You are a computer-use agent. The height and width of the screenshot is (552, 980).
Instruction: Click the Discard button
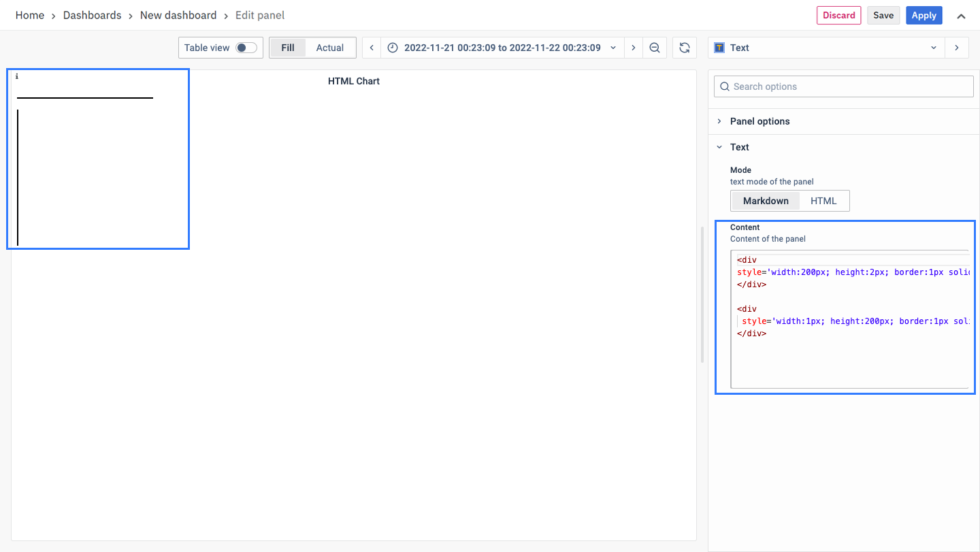tap(838, 16)
